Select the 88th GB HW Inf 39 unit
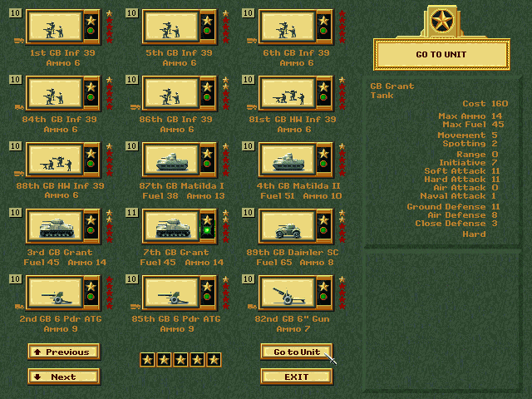 (x=54, y=160)
